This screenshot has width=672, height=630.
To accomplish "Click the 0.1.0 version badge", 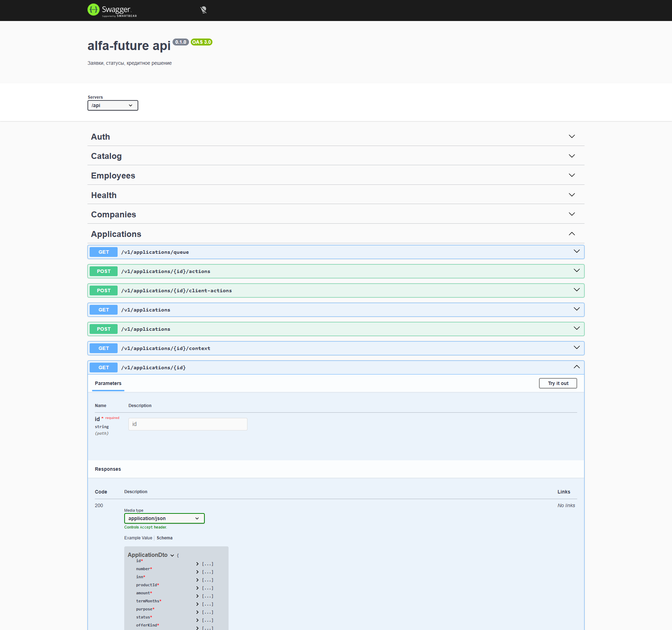I will 181,42.
